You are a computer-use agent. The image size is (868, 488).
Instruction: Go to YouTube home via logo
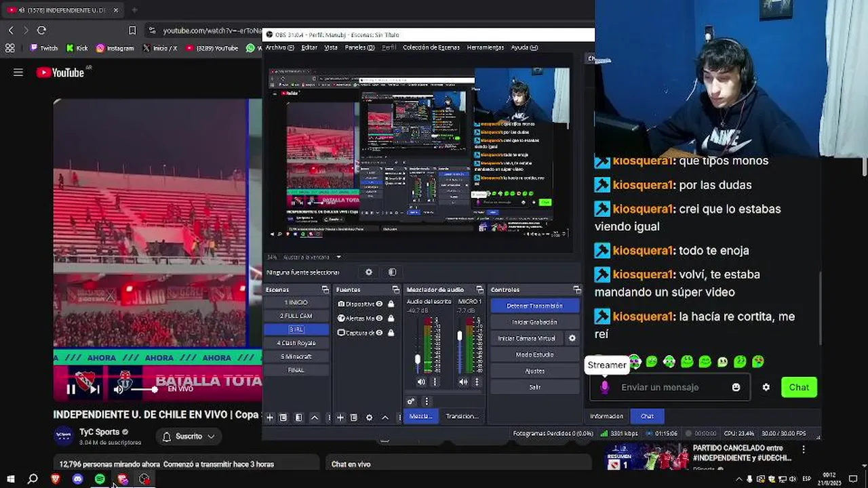click(60, 73)
